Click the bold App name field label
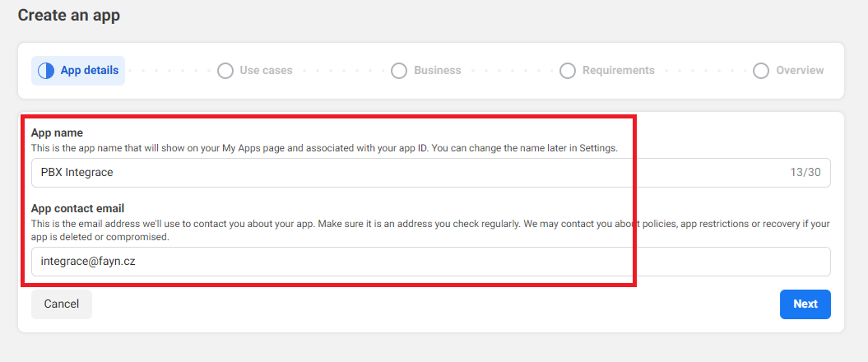 pyautogui.click(x=57, y=132)
